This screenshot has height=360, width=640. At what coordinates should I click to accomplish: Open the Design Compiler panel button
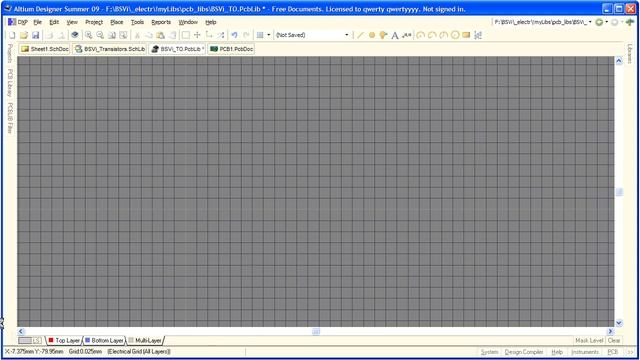tap(524, 352)
